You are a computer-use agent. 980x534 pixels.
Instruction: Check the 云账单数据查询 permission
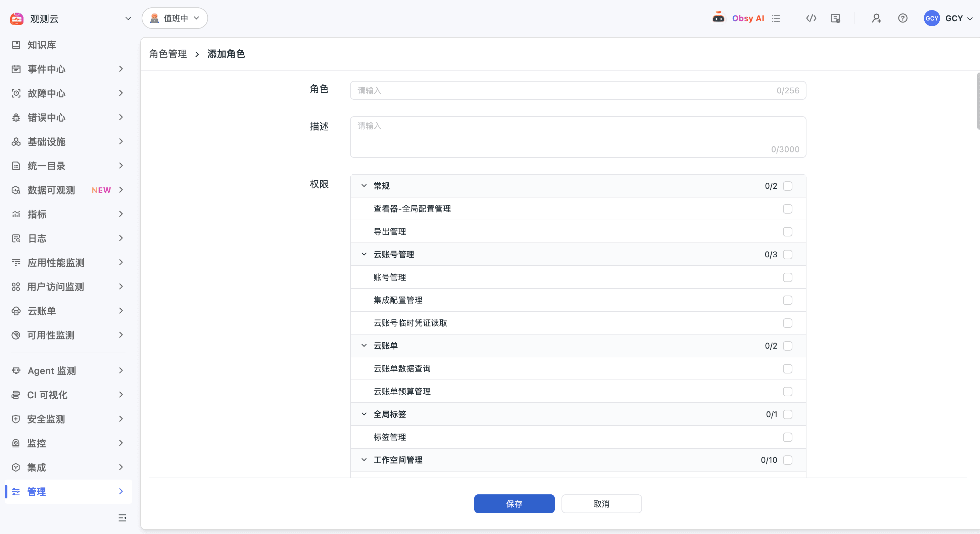[787, 368]
